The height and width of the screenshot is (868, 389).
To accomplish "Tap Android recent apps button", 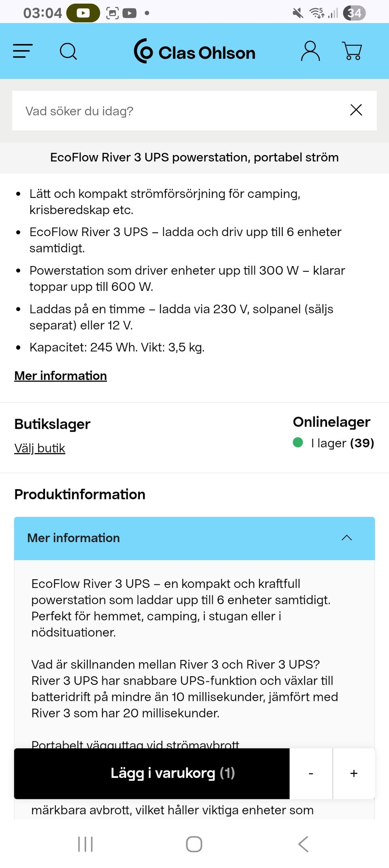I will (85, 844).
